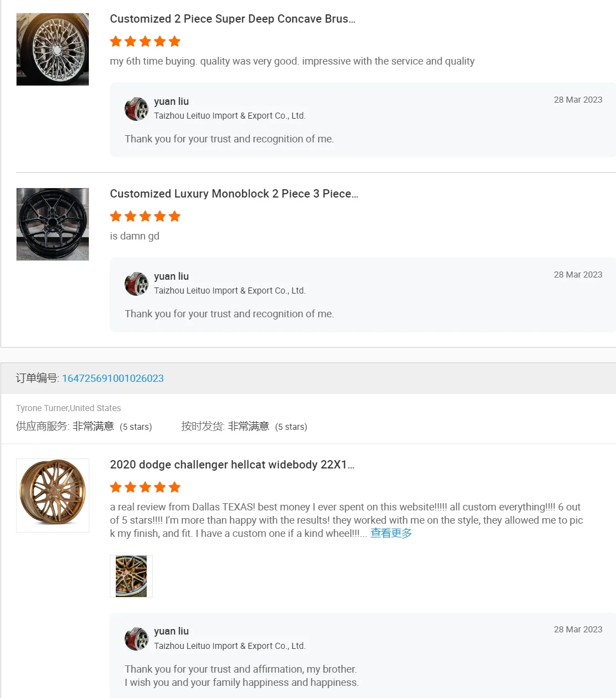Open the black monoblock wheel product thumbnail
Screen dimensions: 616x698
(x=52, y=224)
